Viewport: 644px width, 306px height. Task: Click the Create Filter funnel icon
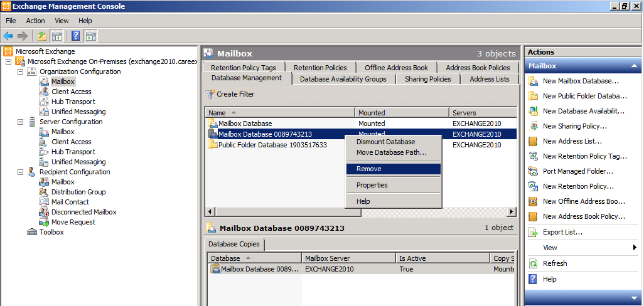pos(210,94)
